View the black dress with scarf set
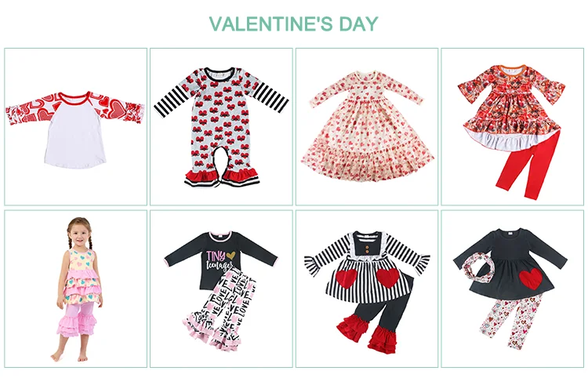 point(512,289)
